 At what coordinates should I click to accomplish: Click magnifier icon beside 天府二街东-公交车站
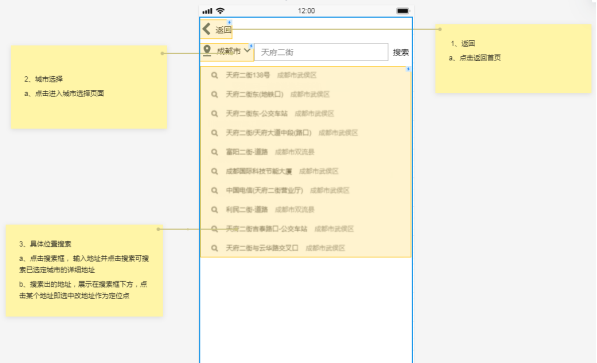click(215, 114)
